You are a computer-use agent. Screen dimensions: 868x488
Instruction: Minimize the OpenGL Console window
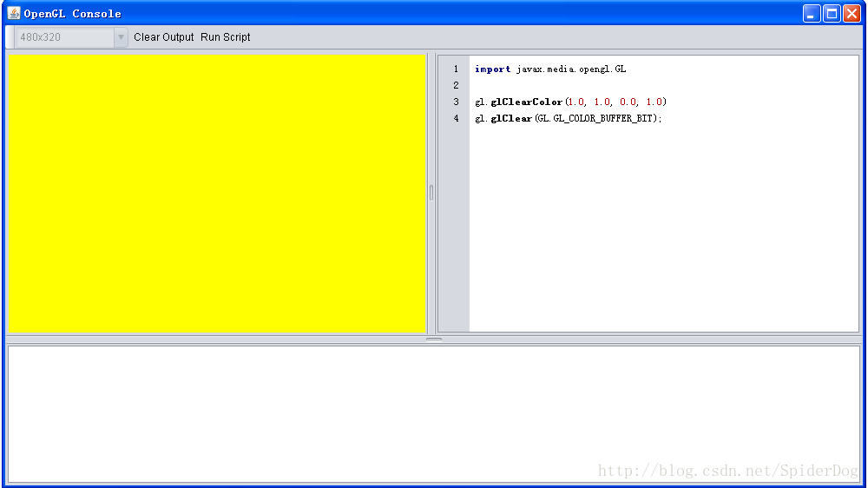pyautogui.click(x=812, y=13)
